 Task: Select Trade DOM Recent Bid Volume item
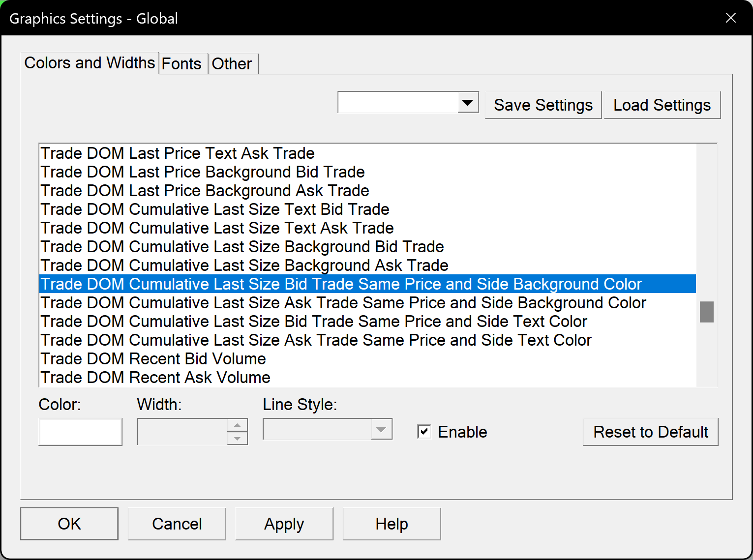(x=153, y=359)
